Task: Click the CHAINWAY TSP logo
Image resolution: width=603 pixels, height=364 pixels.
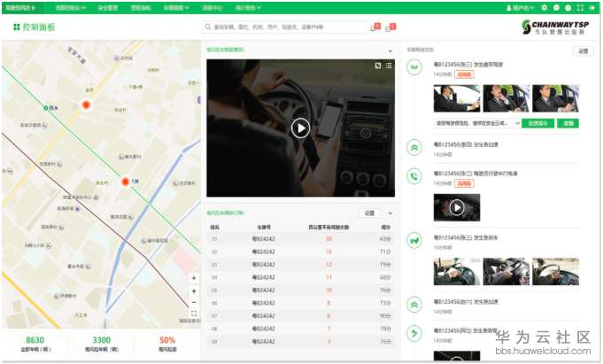Action: tap(555, 27)
